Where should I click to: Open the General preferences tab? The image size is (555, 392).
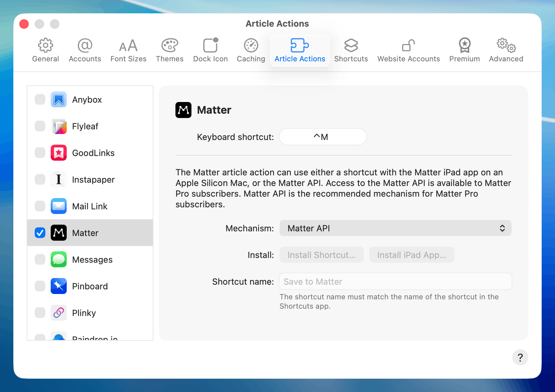tap(45, 50)
